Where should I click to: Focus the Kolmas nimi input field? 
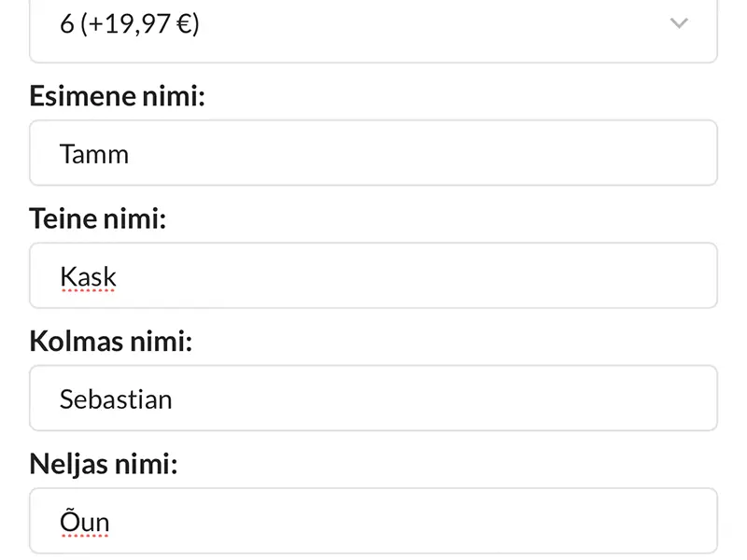pos(373,399)
